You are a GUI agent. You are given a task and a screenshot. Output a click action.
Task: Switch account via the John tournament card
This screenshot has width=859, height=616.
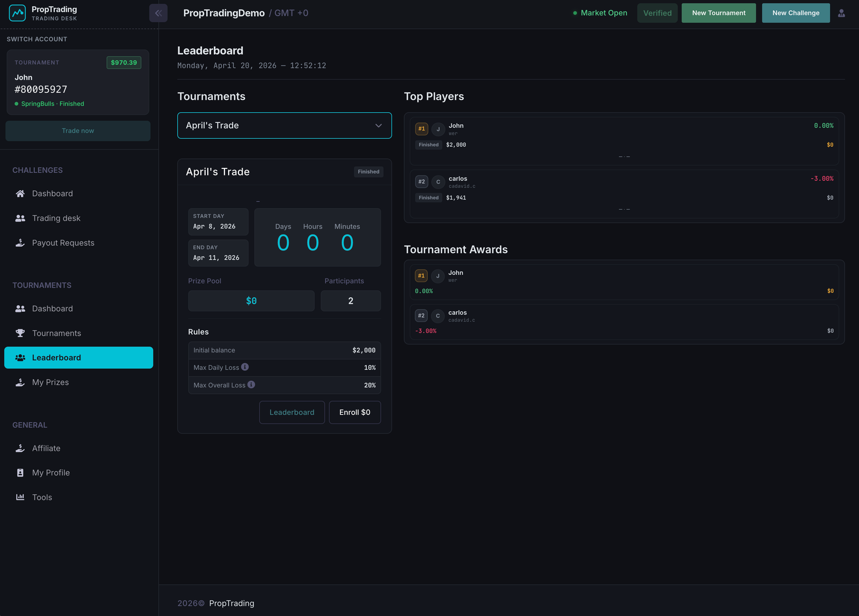pyautogui.click(x=78, y=83)
